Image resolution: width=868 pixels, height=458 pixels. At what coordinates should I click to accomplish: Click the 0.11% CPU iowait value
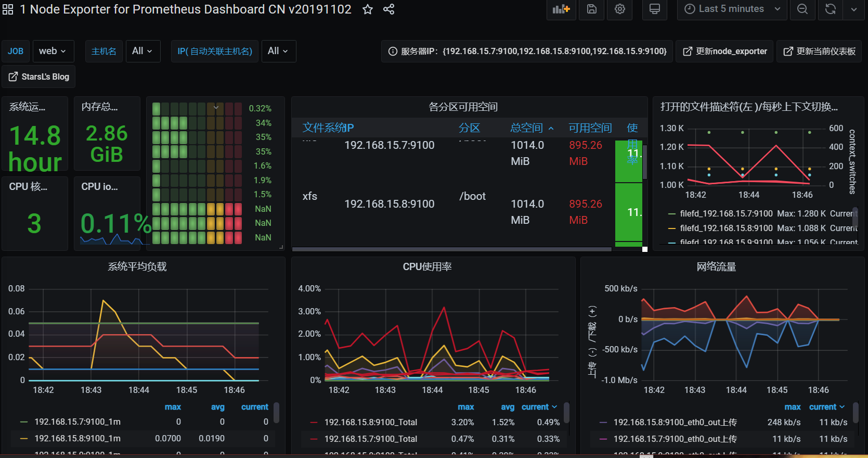pyautogui.click(x=115, y=224)
